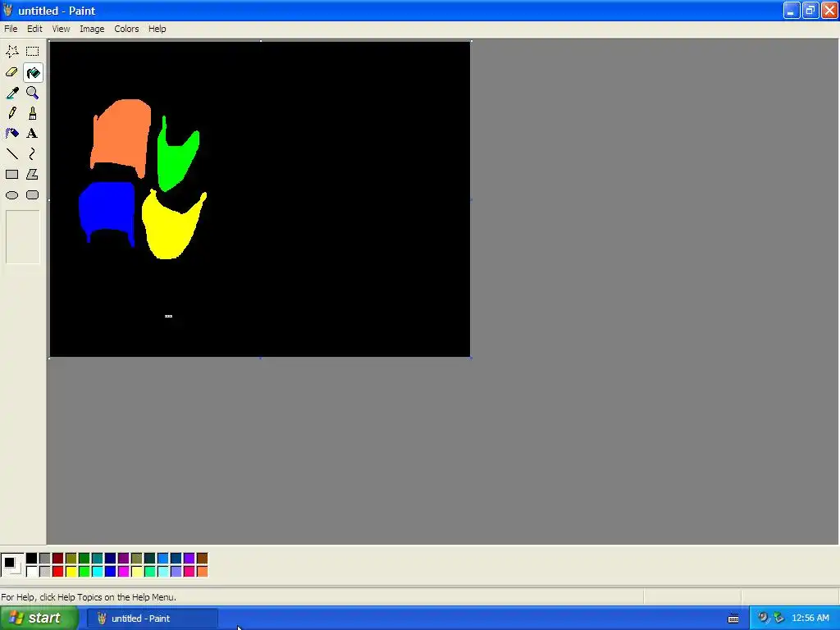Viewport: 840px width, 630px height.
Task: Select the Magnifier tool
Action: pos(33,93)
